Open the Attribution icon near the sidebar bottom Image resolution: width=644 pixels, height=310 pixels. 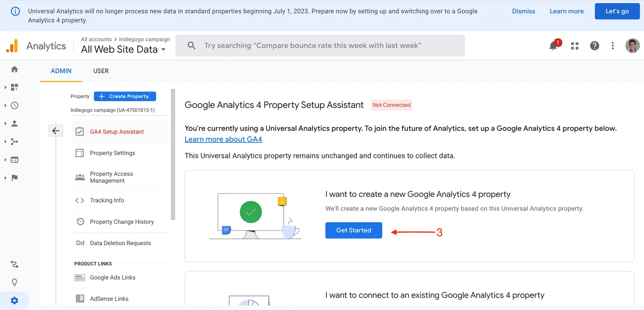point(14,265)
